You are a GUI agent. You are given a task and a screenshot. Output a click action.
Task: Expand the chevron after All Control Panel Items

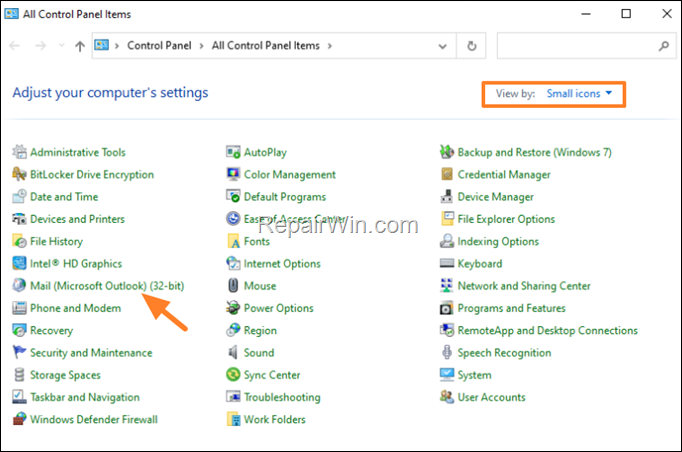click(x=329, y=46)
